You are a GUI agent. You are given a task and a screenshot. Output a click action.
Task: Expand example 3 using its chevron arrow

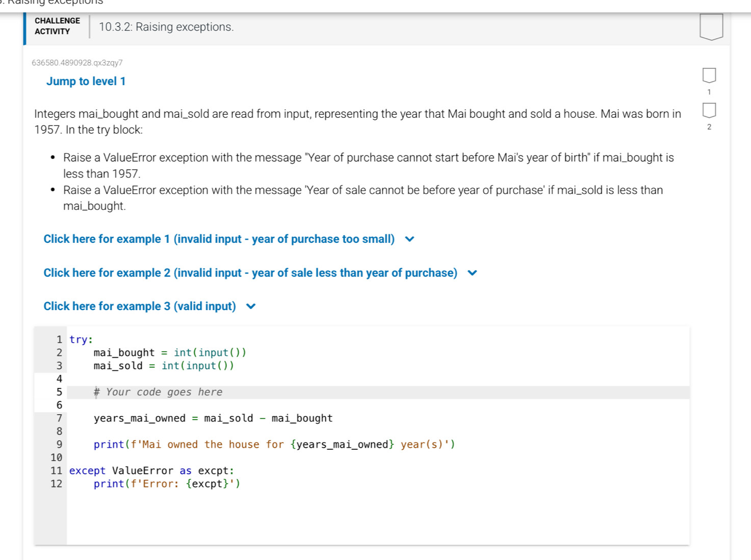click(251, 307)
